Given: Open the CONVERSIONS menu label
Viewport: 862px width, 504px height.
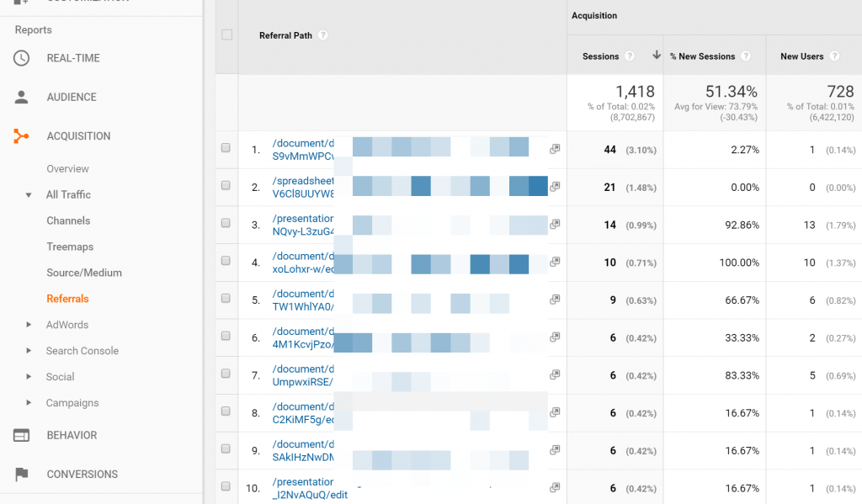Looking at the screenshot, I should pyautogui.click(x=82, y=475).
